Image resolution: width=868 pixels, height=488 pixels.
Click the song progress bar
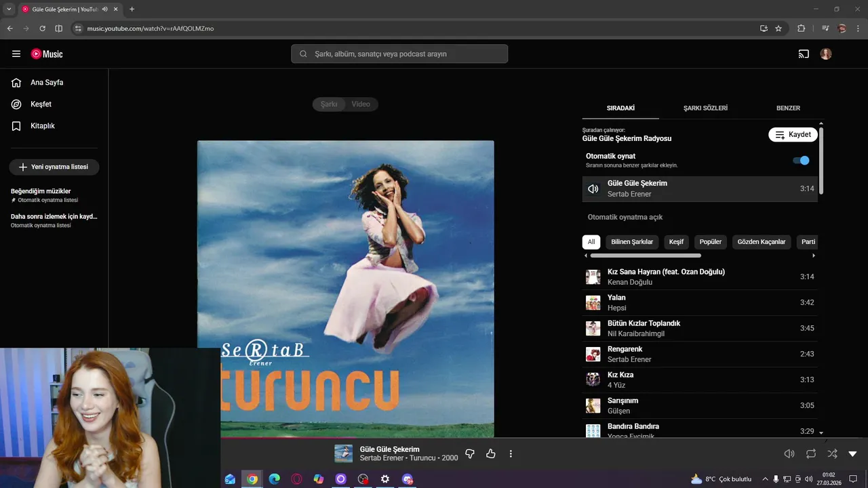pyautogui.click(x=544, y=438)
